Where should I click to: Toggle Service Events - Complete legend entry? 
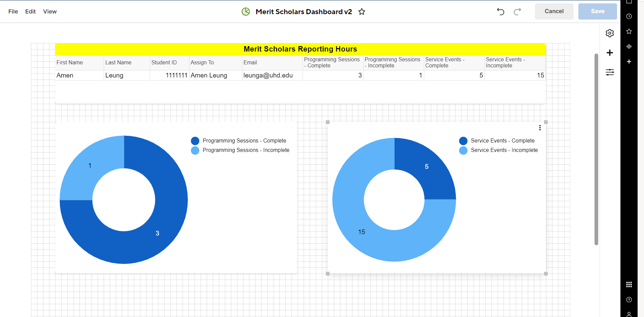pos(497,141)
